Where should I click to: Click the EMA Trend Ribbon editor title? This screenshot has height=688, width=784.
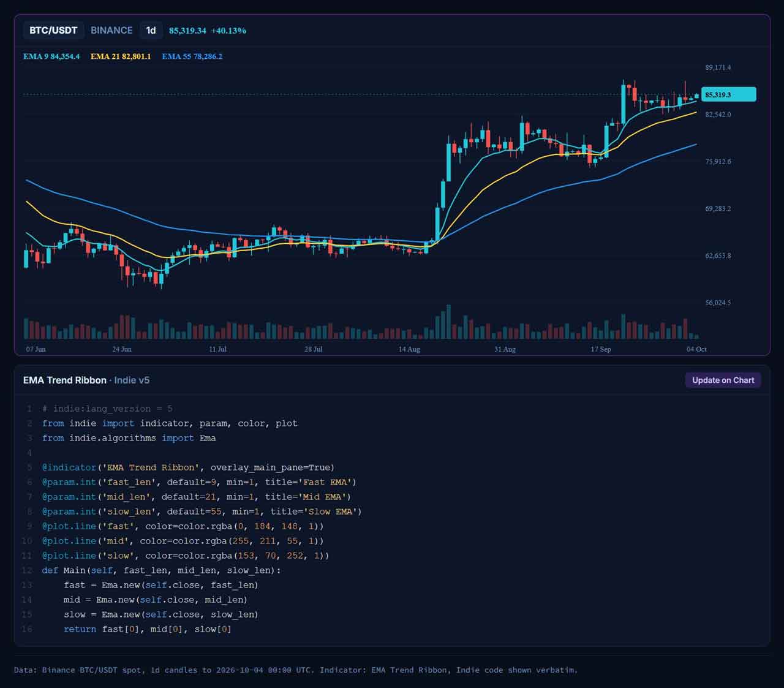[65, 380]
